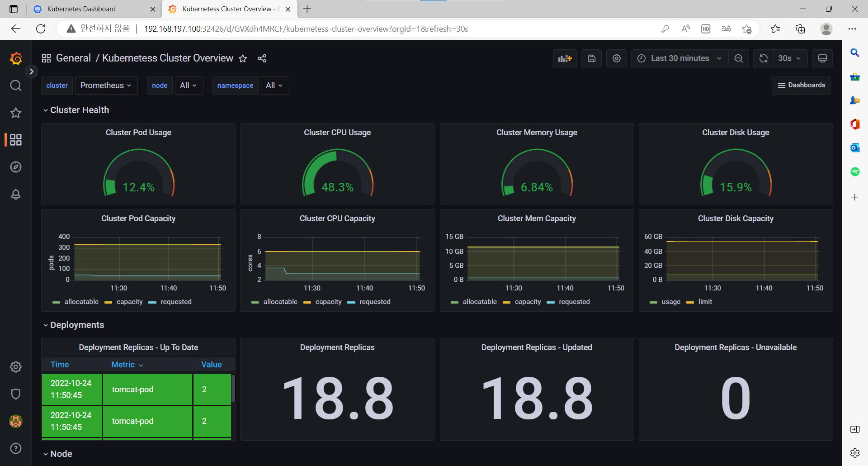Viewport: 868px width, 466px height.
Task: Cycle view mode with monitor icon
Action: click(x=823, y=58)
